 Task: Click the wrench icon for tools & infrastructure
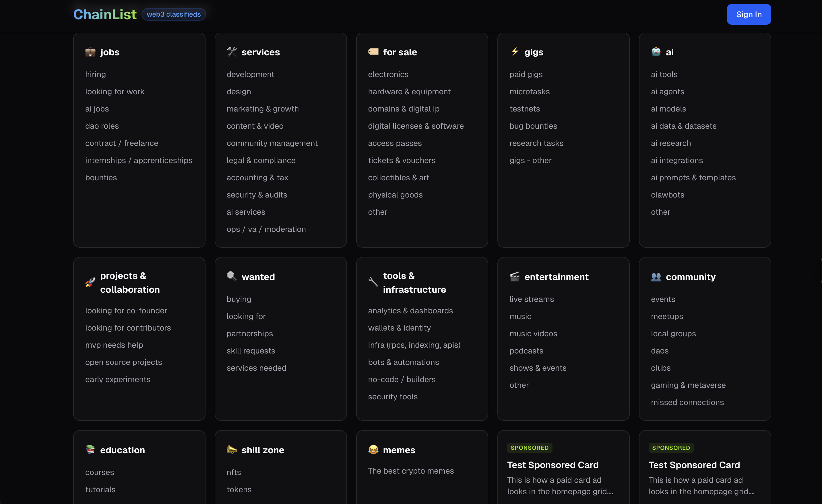[x=373, y=282]
